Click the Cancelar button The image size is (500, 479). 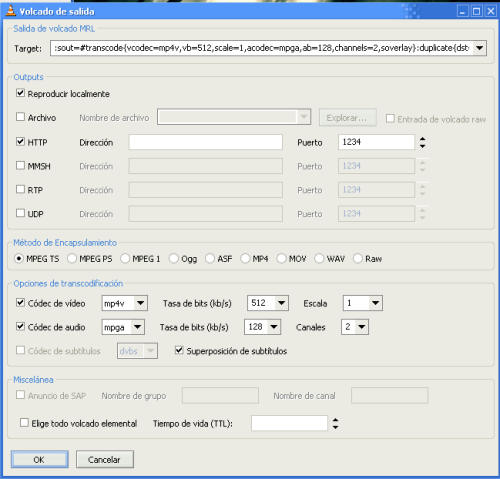[105, 459]
